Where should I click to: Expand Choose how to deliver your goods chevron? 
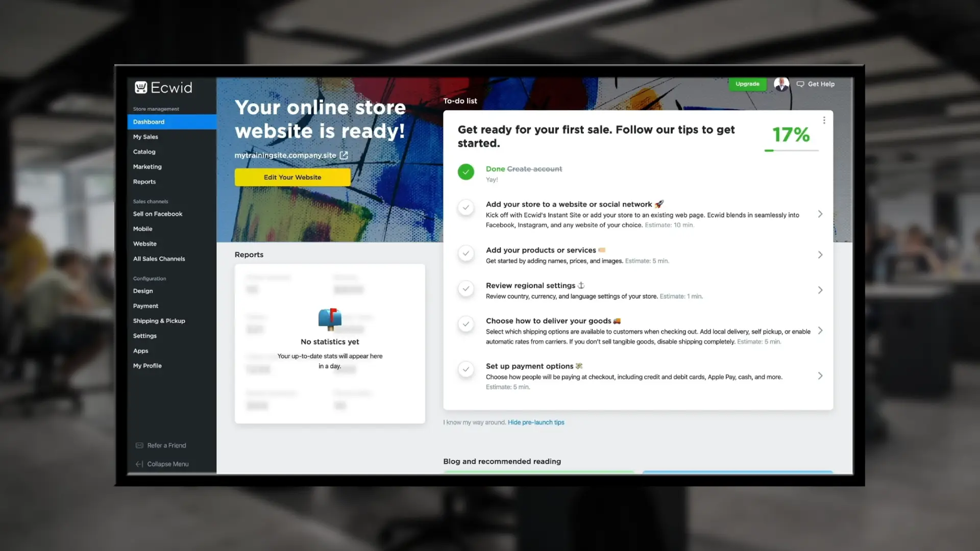[x=820, y=331]
